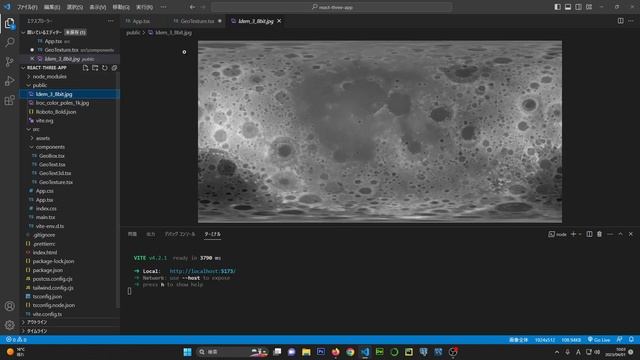The width and height of the screenshot is (640, 360).
Task: Open GeoTexture.tsx in components folder
Action: (56, 182)
